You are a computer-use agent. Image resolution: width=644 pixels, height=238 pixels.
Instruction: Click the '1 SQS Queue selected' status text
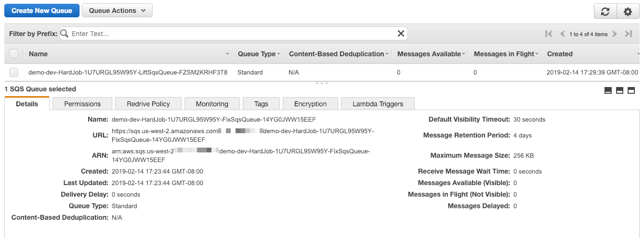tap(40, 89)
